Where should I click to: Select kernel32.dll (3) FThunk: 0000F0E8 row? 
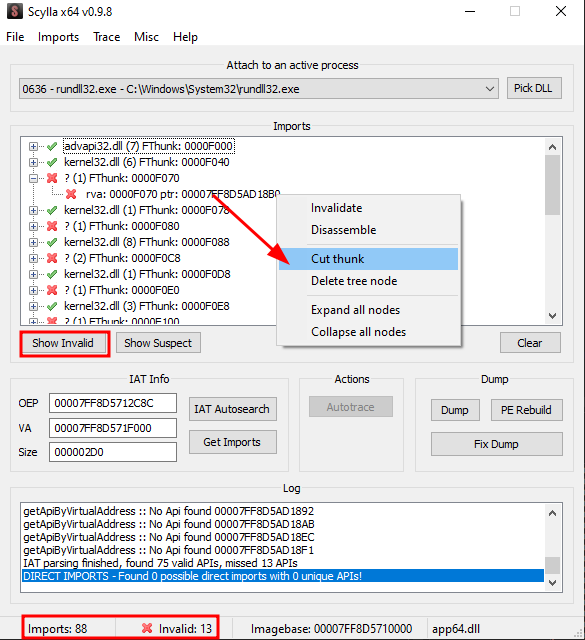point(147,306)
